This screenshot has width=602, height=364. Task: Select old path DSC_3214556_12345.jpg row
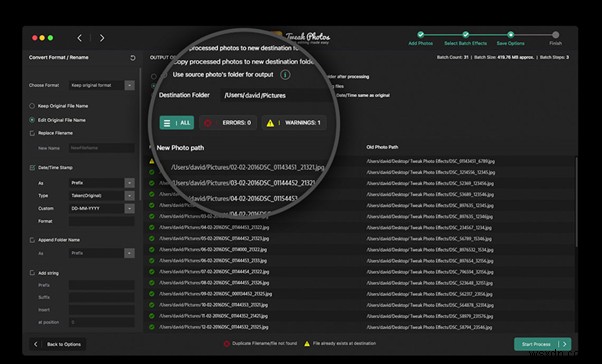click(x=431, y=172)
